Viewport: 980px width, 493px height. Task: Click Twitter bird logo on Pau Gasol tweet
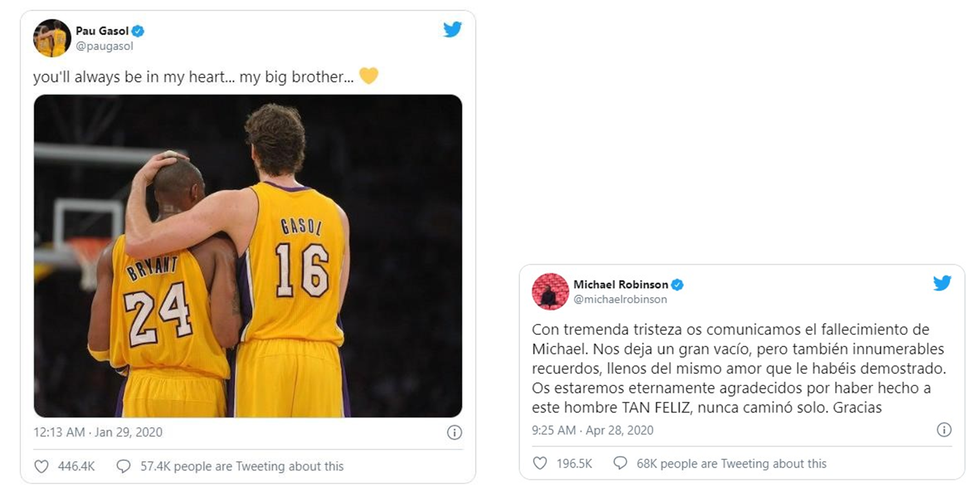[x=452, y=30]
